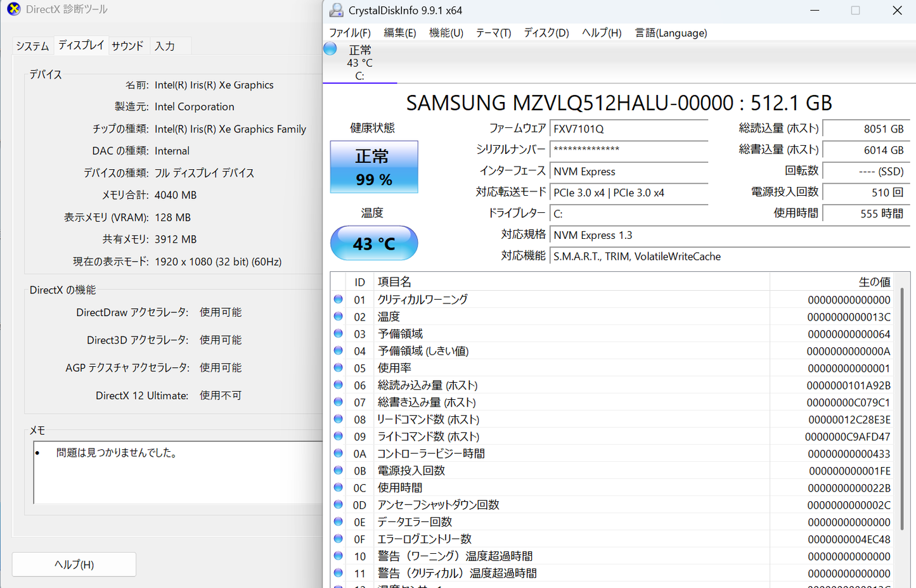This screenshot has width=916, height=588.
Task: Open the ヘルプ(H) menu in CrystalDiskInfo
Action: tap(602, 33)
